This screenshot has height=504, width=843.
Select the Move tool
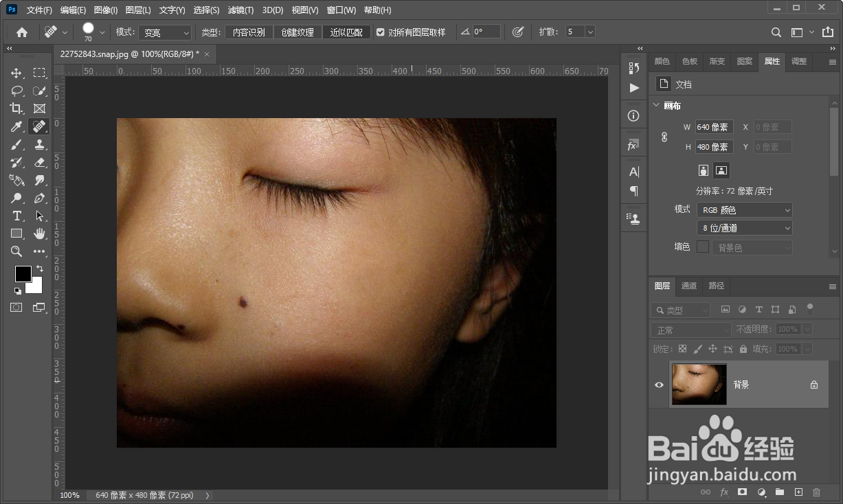click(x=16, y=73)
